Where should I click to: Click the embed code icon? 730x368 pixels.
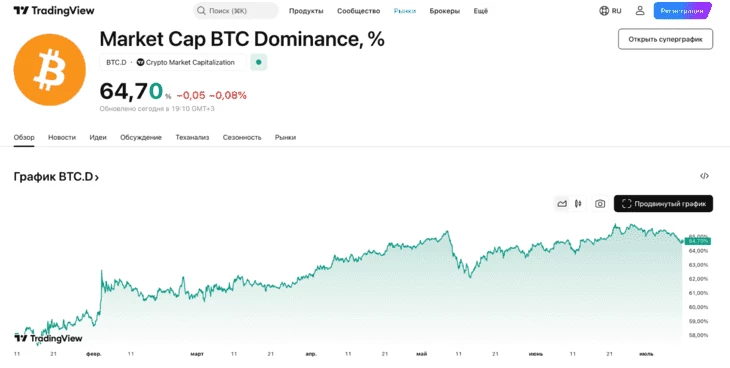pyautogui.click(x=704, y=176)
